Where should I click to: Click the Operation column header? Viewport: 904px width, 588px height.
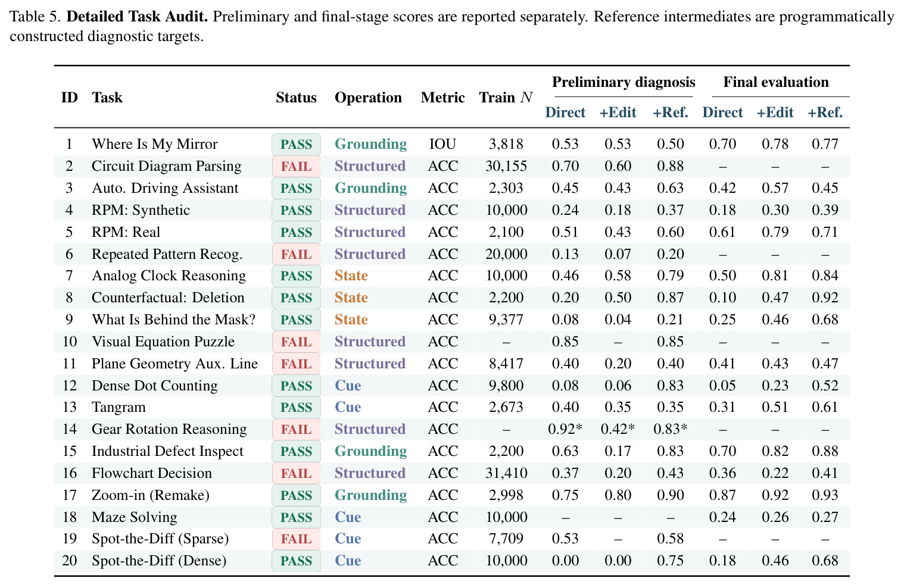(368, 98)
